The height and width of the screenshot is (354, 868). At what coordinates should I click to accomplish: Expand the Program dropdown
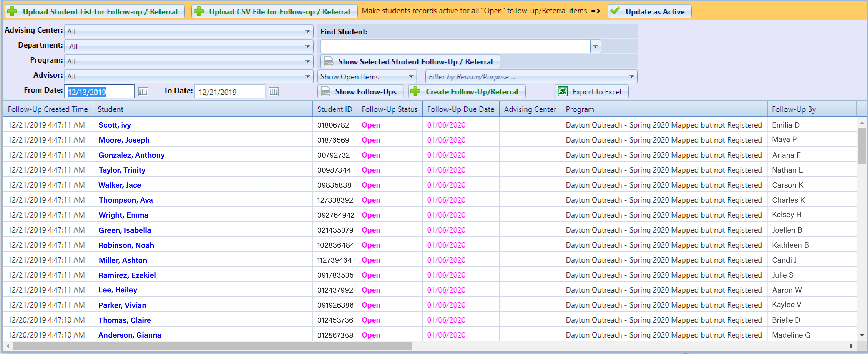pyautogui.click(x=307, y=61)
